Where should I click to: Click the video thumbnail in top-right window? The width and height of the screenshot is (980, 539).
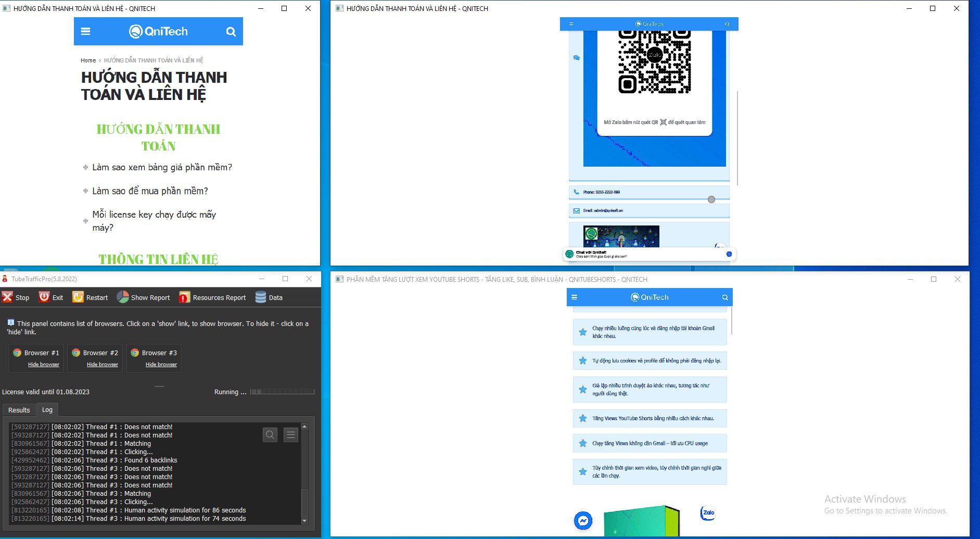coord(621,236)
